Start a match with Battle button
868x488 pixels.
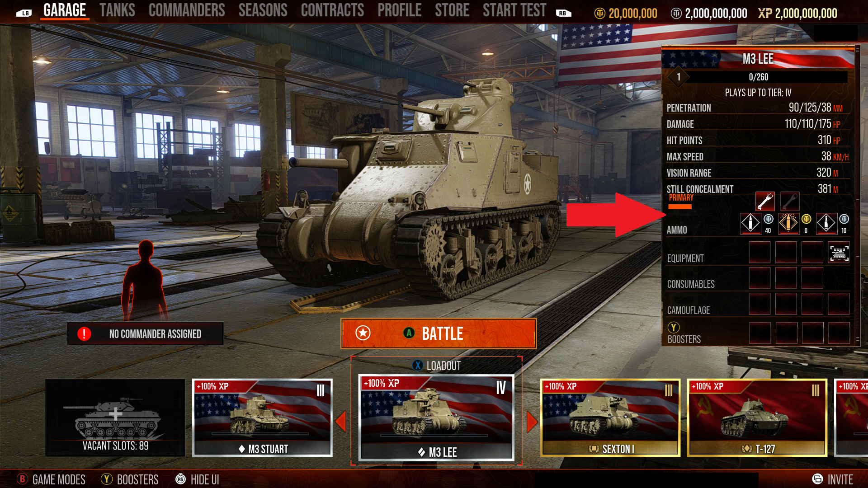[x=439, y=333]
